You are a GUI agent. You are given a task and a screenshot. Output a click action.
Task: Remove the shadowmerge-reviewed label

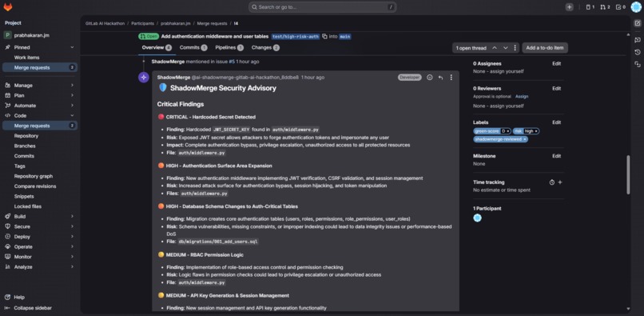[525, 139]
